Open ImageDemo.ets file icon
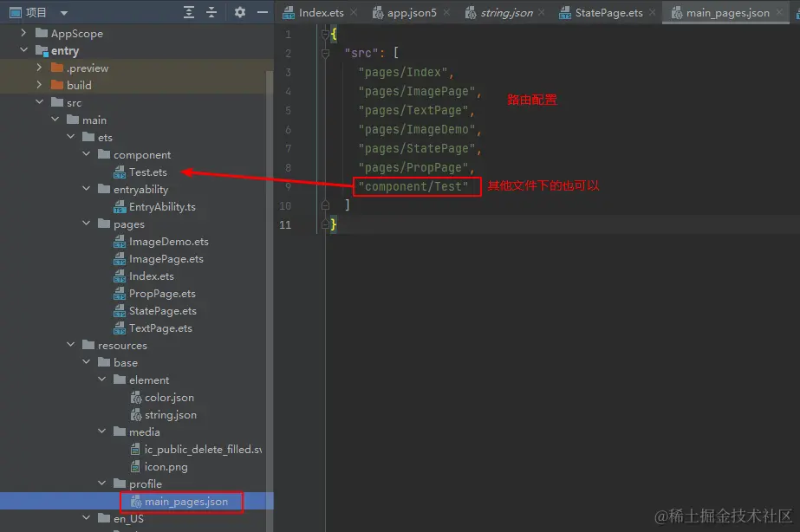The width and height of the screenshot is (800, 532). click(x=120, y=241)
